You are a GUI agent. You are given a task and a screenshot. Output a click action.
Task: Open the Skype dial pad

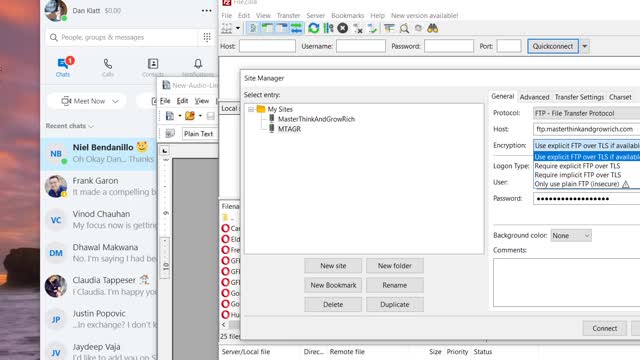click(207, 37)
